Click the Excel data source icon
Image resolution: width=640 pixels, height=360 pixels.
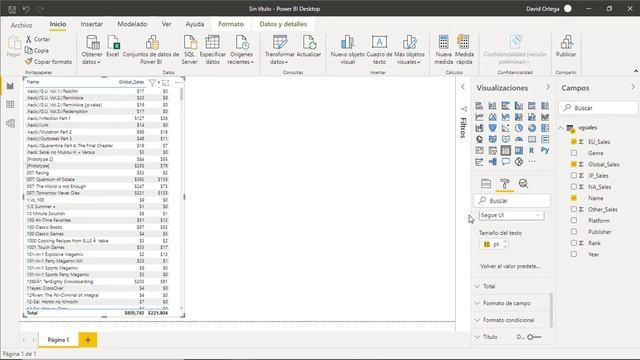tap(113, 46)
